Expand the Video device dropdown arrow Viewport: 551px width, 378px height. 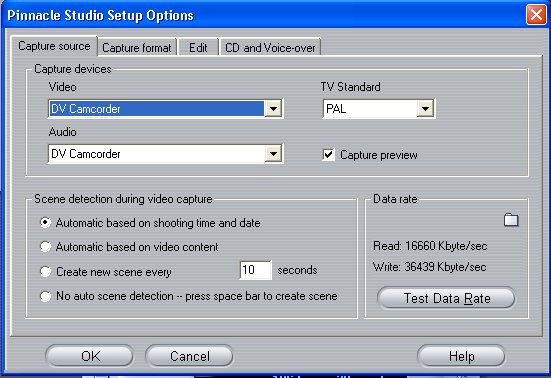[x=273, y=109]
